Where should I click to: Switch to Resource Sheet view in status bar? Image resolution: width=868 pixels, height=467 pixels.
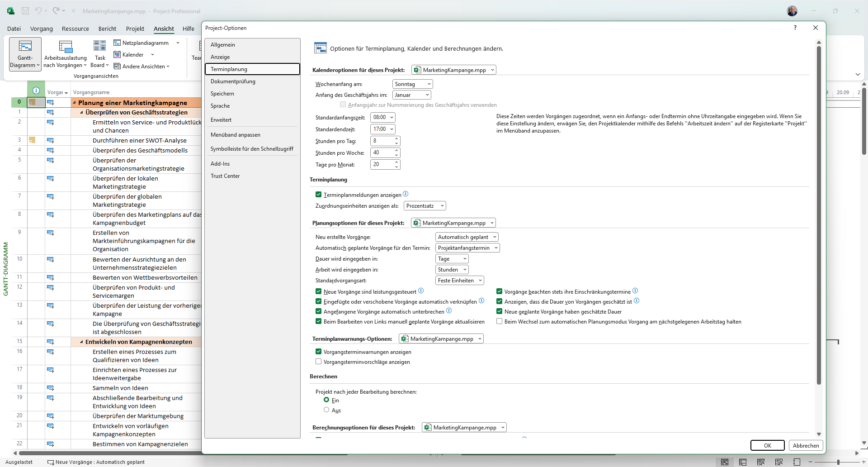point(779,462)
